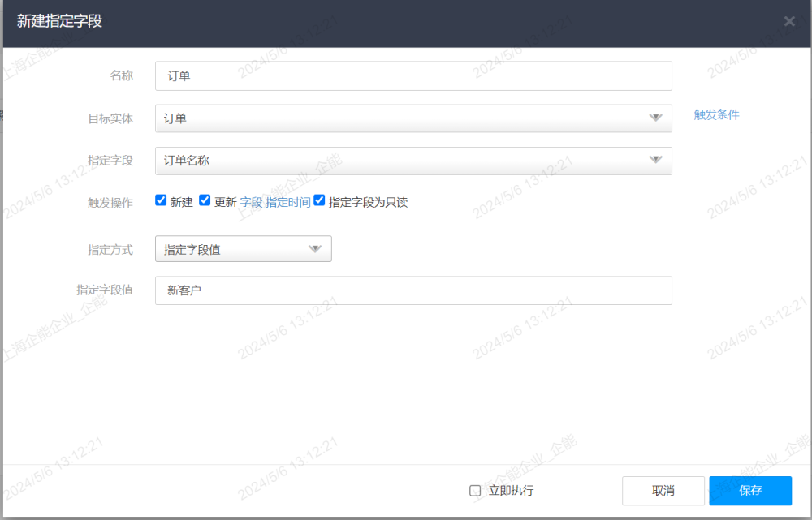Image resolution: width=812 pixels, height=520 pixels.
Task: Expand the 指定方式 dropdown
Action: click(244, 249)
